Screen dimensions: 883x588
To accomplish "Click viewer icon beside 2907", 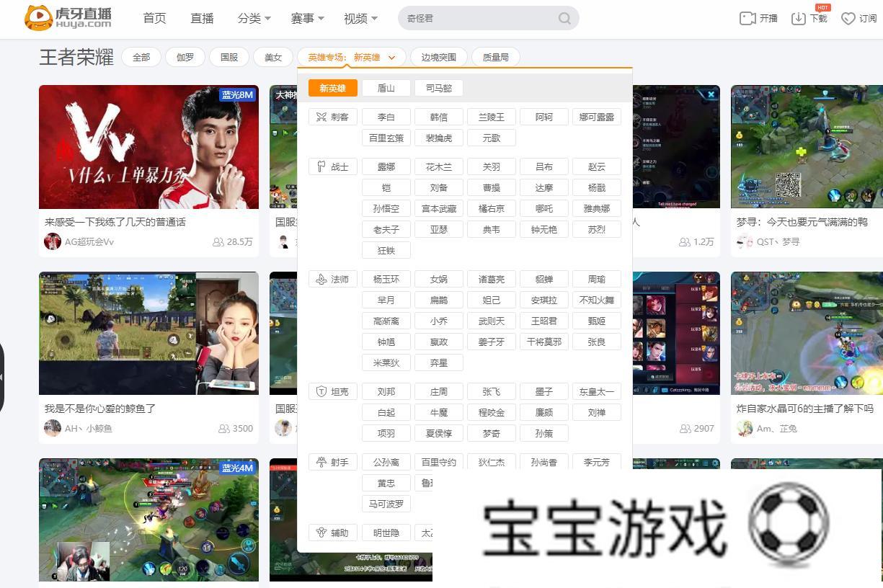I will pyautogui.click(x=685, y=429).
